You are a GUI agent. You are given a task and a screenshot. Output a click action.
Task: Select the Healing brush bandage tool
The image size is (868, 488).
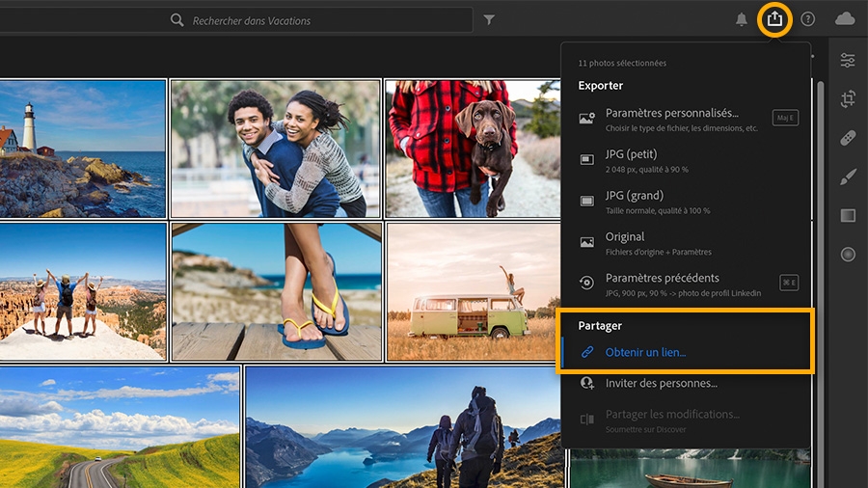tap(848, 138)
